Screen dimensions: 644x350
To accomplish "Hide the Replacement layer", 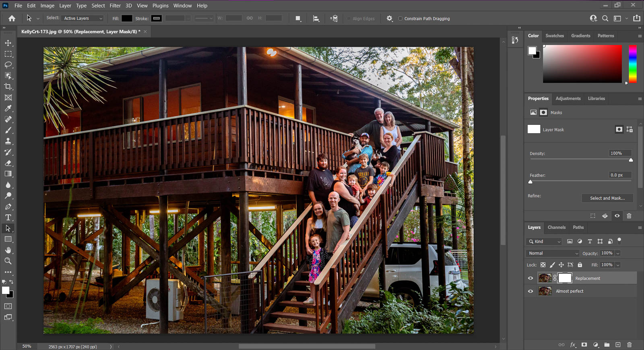I will 530,278.
